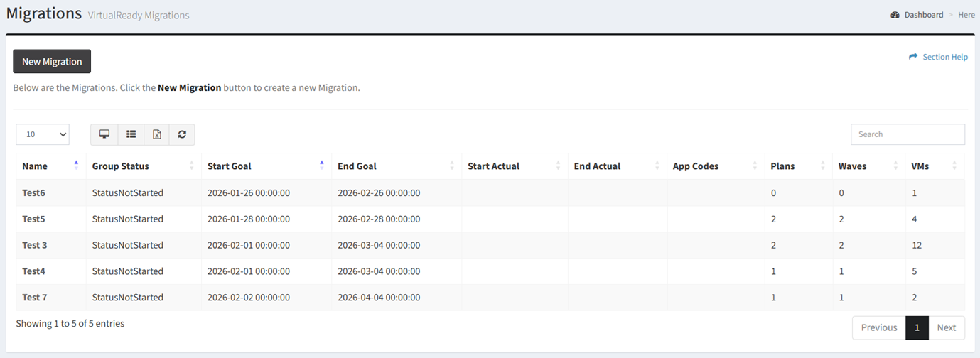
Task: Click Showing 1 to 5 entries text
Action: click(x=70, y=324)
